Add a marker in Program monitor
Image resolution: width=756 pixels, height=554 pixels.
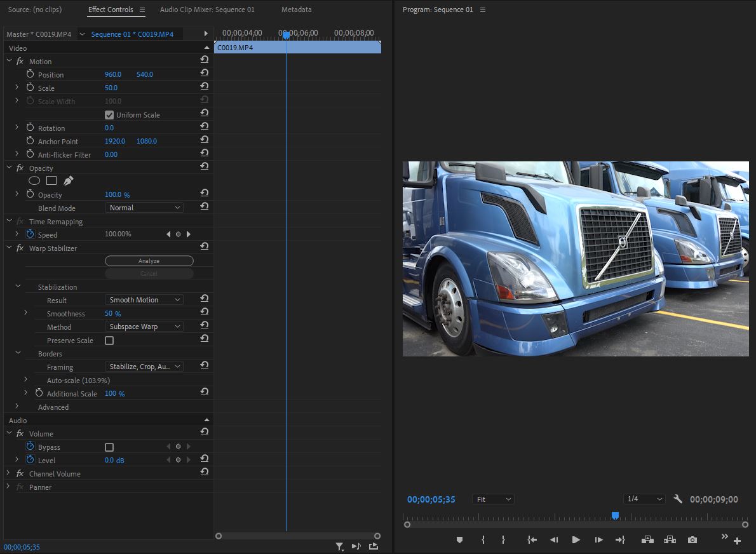[459, 540]
